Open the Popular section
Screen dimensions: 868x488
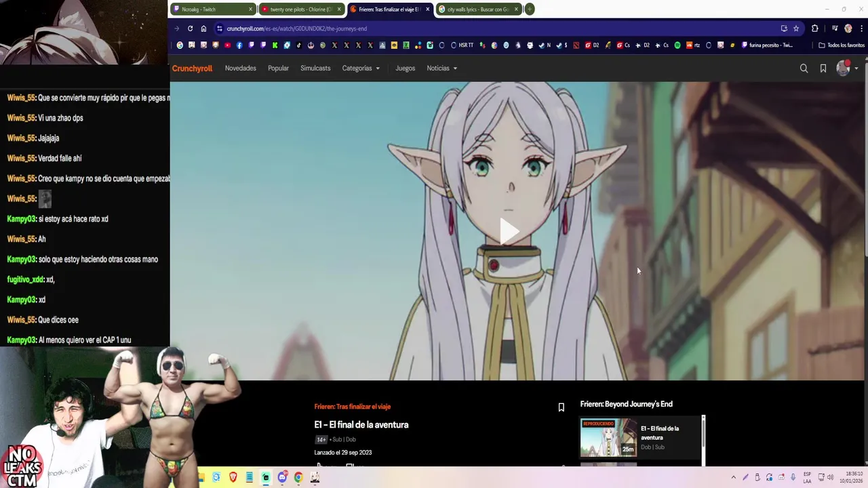point(278,68)
